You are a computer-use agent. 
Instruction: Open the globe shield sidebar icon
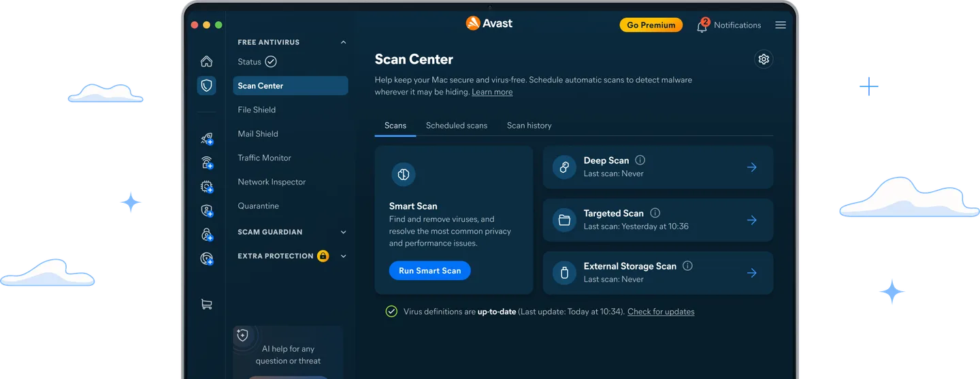click(x=207, y=259)
